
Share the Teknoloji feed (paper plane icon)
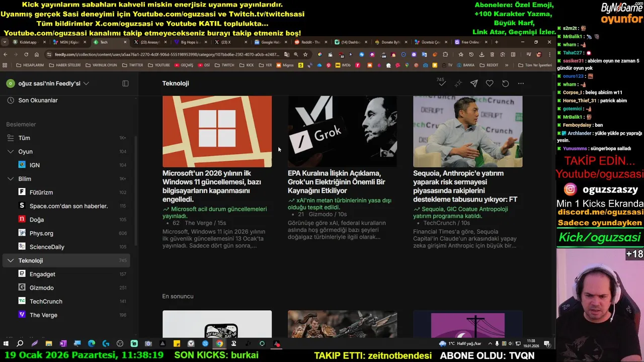point(474,83)
